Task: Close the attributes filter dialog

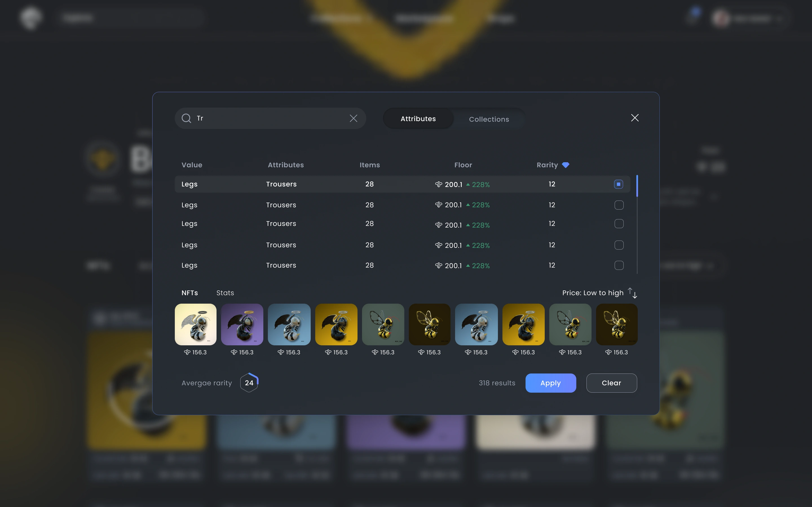Action: pyautogui.click(x=634, y=118)
